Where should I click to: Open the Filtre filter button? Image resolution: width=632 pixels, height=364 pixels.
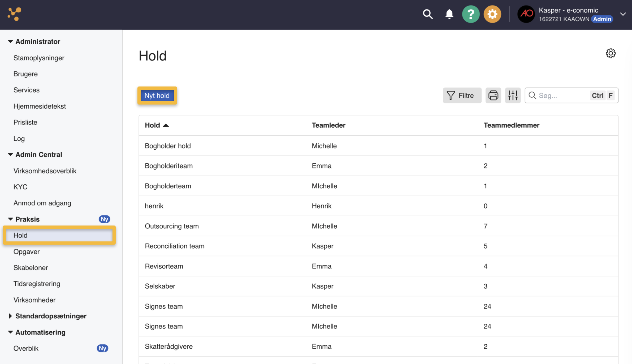click(462, 96)
